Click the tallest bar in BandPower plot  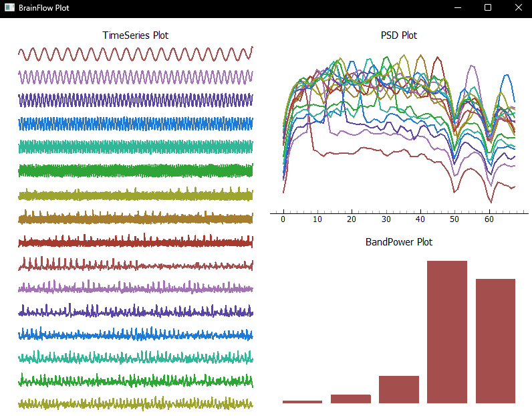click(x=447, y=332)
